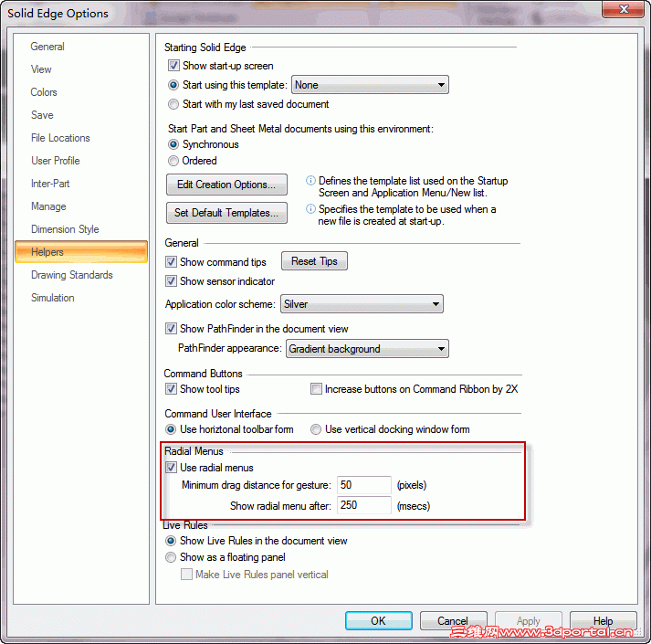651x644 pixels.
Task: Toggle Show tool tips checkbox
Action: point(171,389)
